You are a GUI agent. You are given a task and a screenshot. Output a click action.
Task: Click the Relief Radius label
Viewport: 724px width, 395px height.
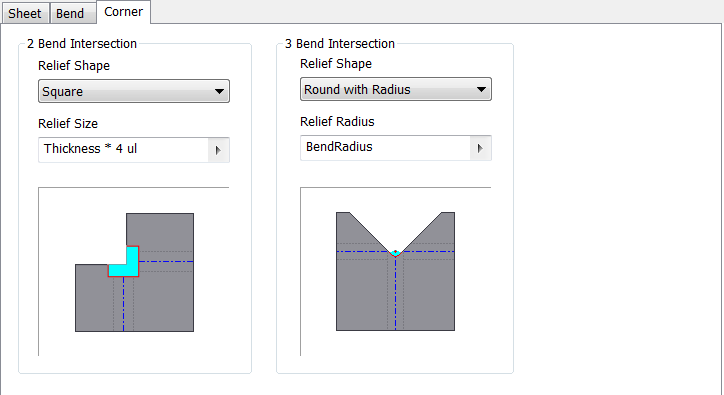337,122
